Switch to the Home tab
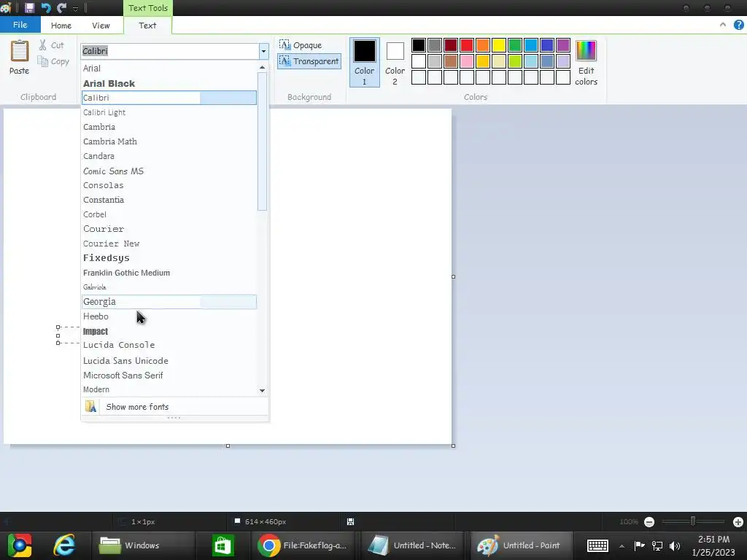This screenshot has height=560, width=747. pyautogui.click(x=61, y=26)
